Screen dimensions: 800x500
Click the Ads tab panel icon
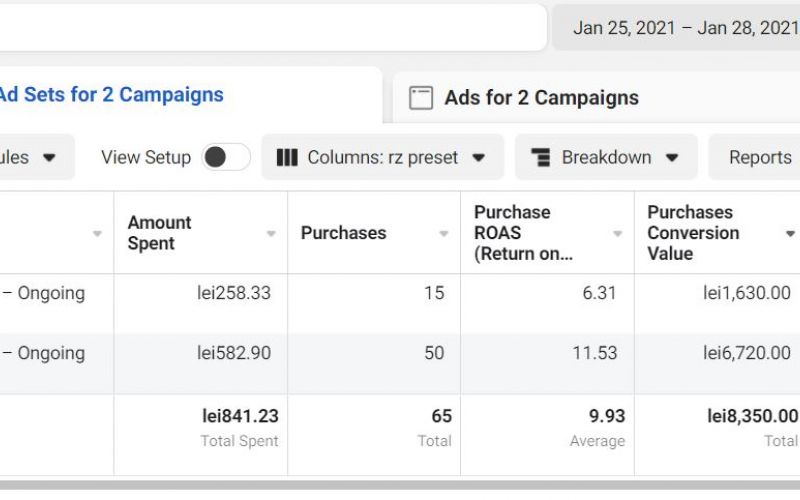[x=421, y=98]
